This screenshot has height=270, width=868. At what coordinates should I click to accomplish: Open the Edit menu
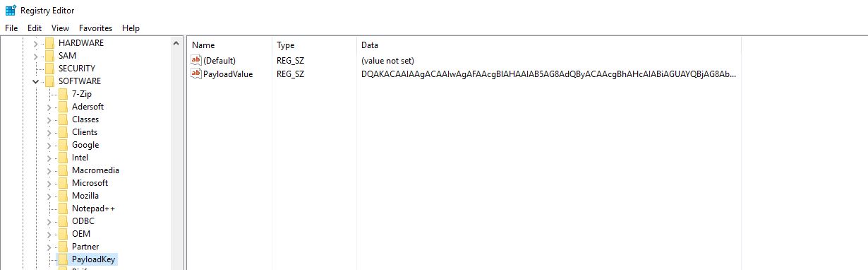tap(35, 28)
